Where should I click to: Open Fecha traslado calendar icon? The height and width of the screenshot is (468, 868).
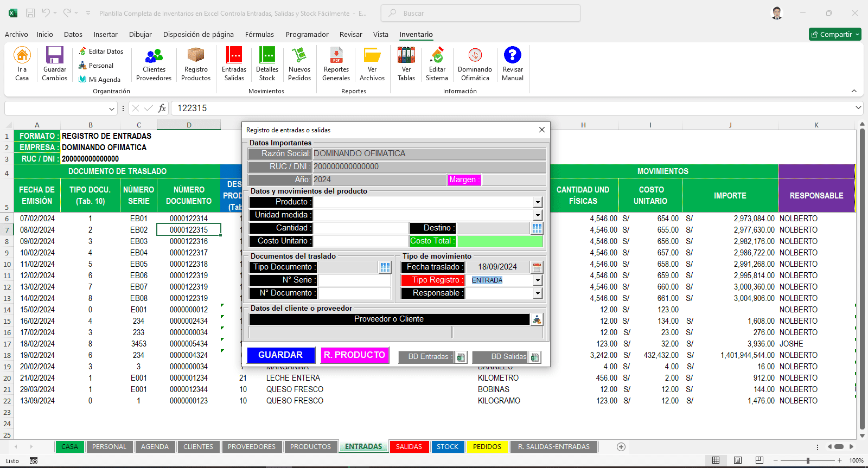click(537, 267)
